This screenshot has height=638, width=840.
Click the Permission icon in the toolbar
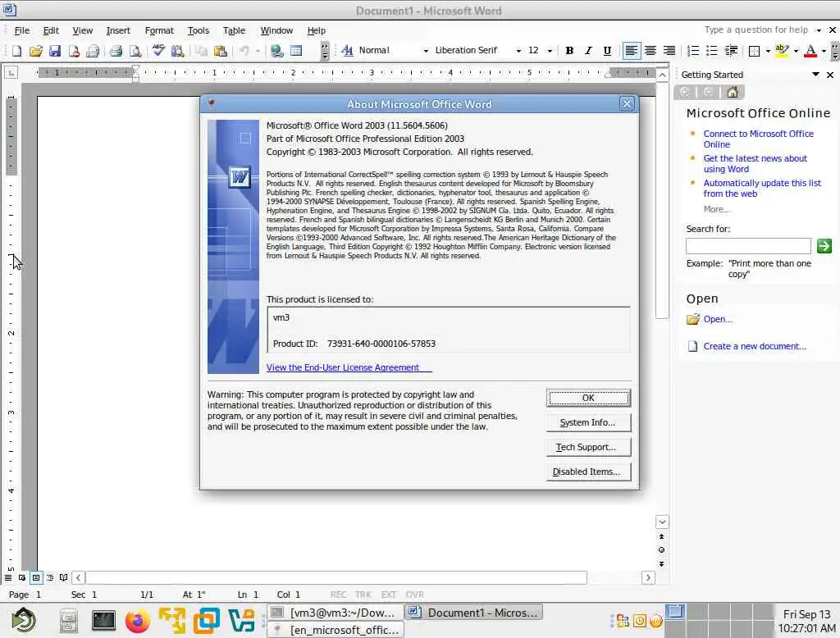coord(74,51)
